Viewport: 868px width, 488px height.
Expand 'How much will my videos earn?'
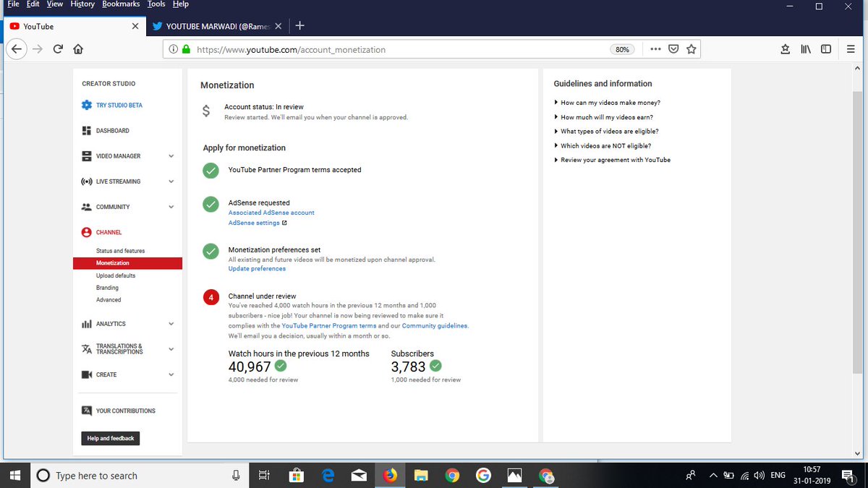(607, 117)
